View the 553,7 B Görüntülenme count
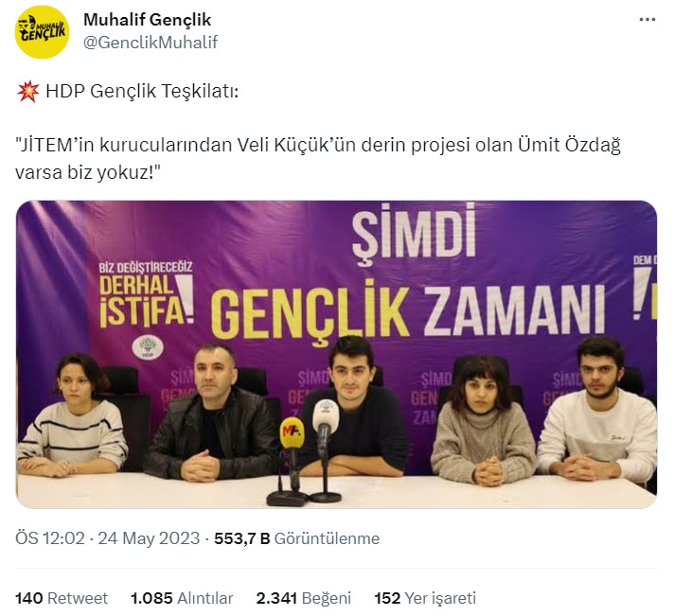 (296, 538)
